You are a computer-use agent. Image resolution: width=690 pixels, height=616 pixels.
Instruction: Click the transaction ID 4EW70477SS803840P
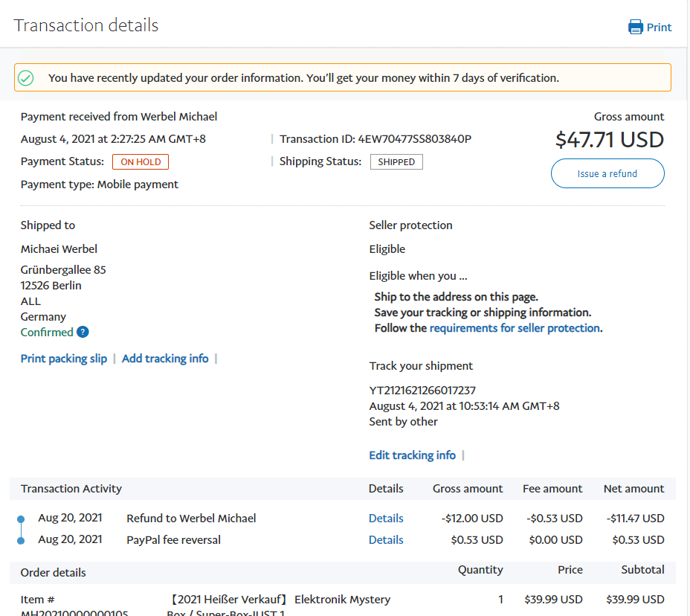pyautogui.click(x=414, y=139)
